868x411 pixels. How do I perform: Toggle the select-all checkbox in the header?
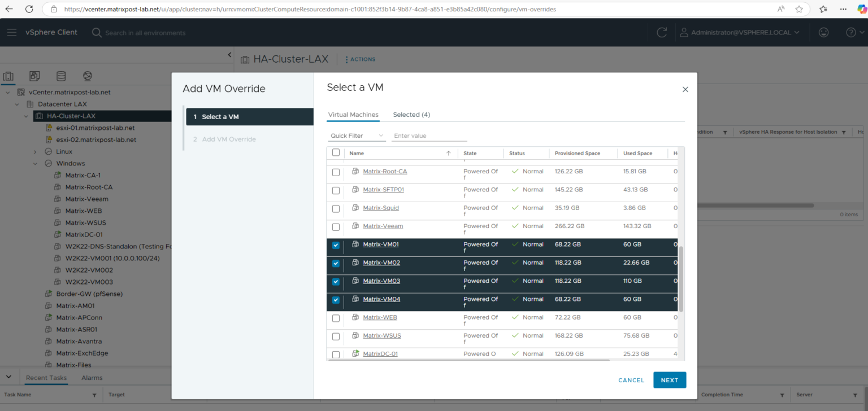point(336,152)
